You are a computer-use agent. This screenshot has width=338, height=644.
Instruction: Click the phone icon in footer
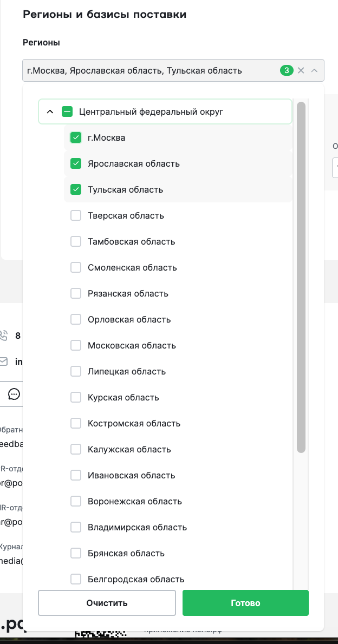[3, 336]
